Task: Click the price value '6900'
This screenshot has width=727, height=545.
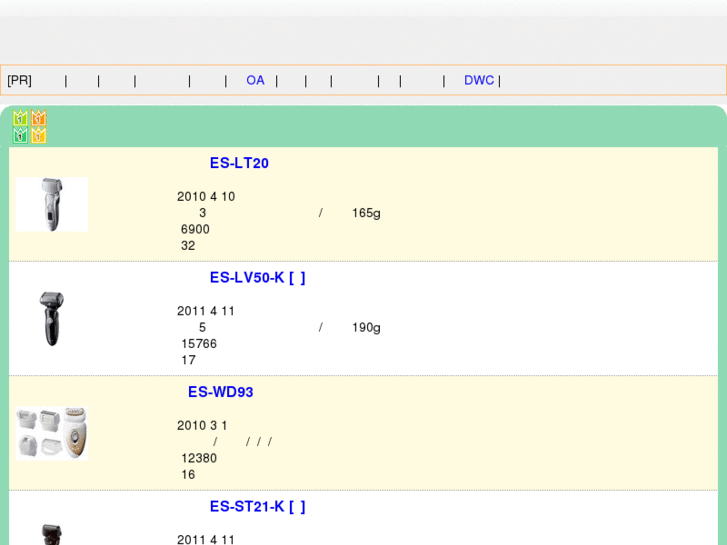Action: pyautogui.click(x=195, y=229)
